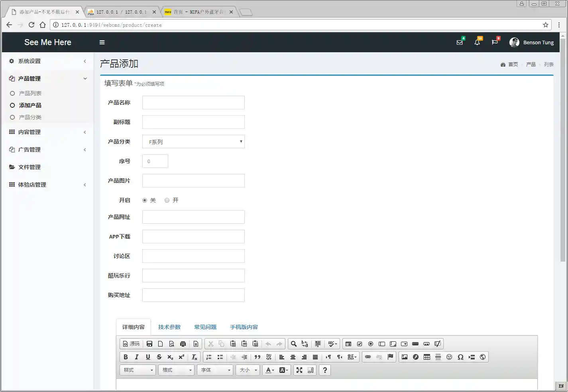The width and height of the screenshot is (568, 392).
Task: Click the Italic icon in editor toolbar
Action: 137,357
